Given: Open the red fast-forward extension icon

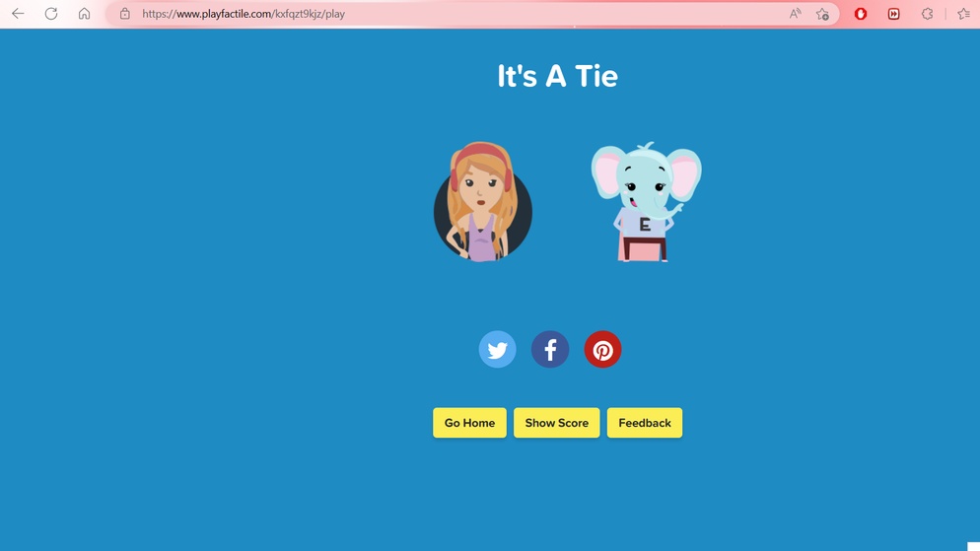Looking at the screenshot, I should pos(894,14).
